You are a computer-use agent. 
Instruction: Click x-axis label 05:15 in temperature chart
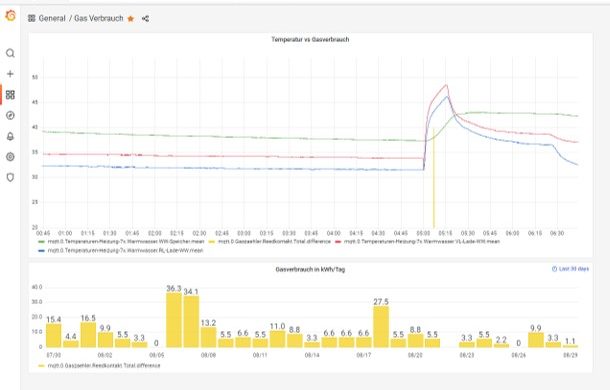click(445, 233)
